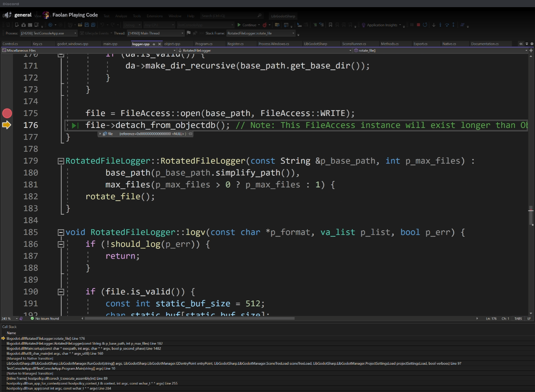Select the Save All toolbar icon
The image size is (535, 392).
[x=93, y=25]
